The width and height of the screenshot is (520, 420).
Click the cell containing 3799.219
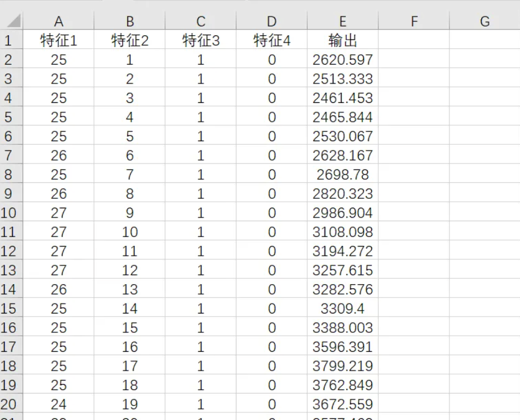(x=343, y=365)
